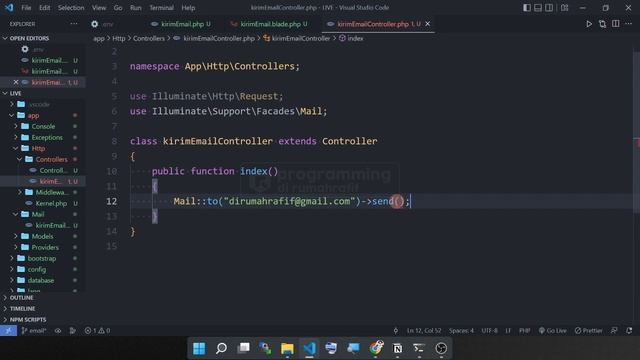Click Spaces: 4 indentation setting

461,331
